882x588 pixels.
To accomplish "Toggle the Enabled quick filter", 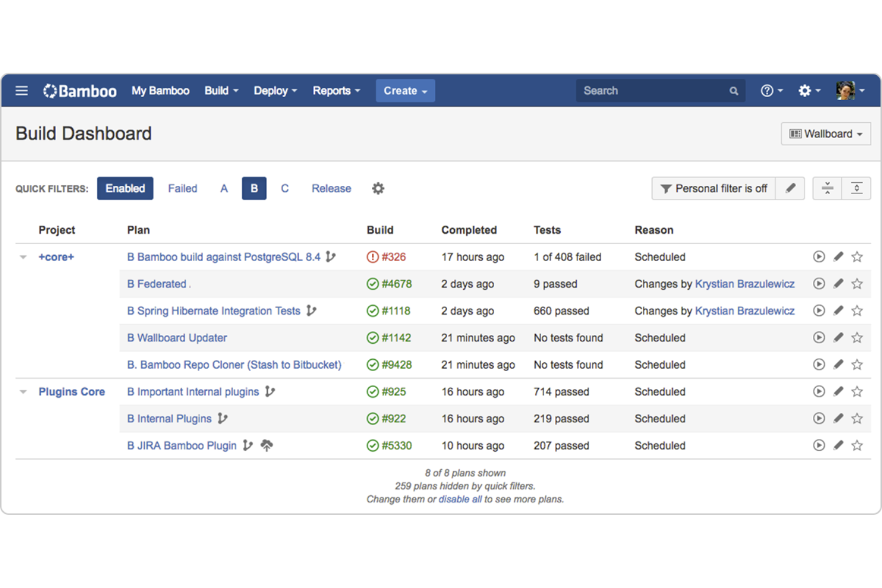I will tap(125, 188).
